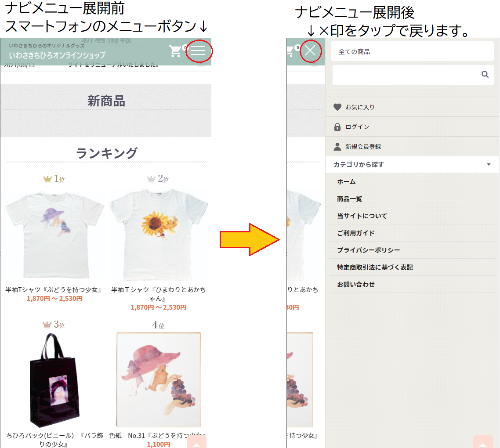Click the いわさきちひろのオリジナルグッズ tagline

pos(47,46)
